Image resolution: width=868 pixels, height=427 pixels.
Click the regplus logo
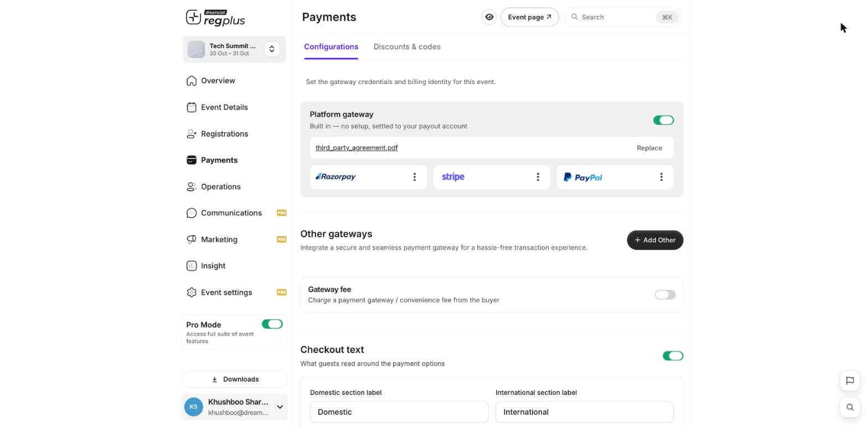click(x=215, y=18)
